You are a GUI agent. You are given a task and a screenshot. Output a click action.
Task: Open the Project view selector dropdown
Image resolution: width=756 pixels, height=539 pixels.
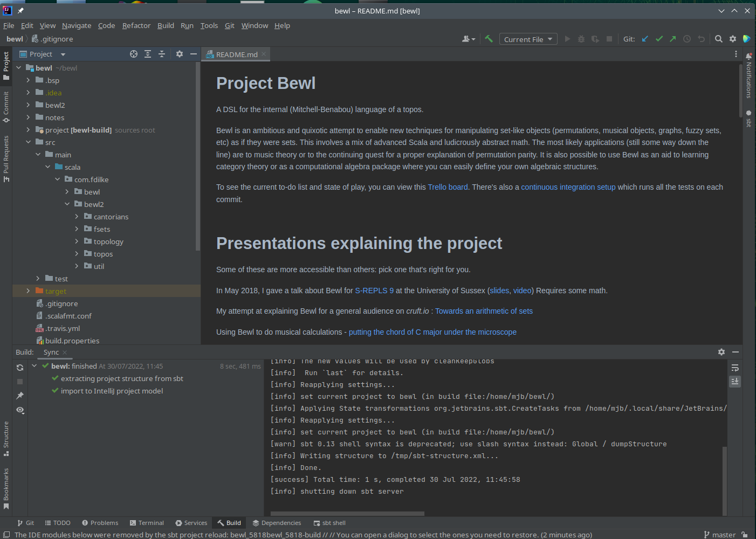click(42, 54)
